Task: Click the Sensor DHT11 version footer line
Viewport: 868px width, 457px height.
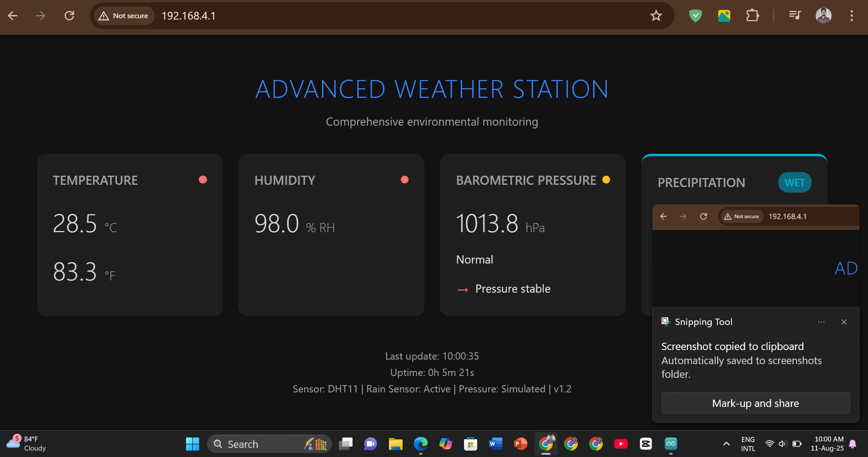Action: (x=432, y=389)
